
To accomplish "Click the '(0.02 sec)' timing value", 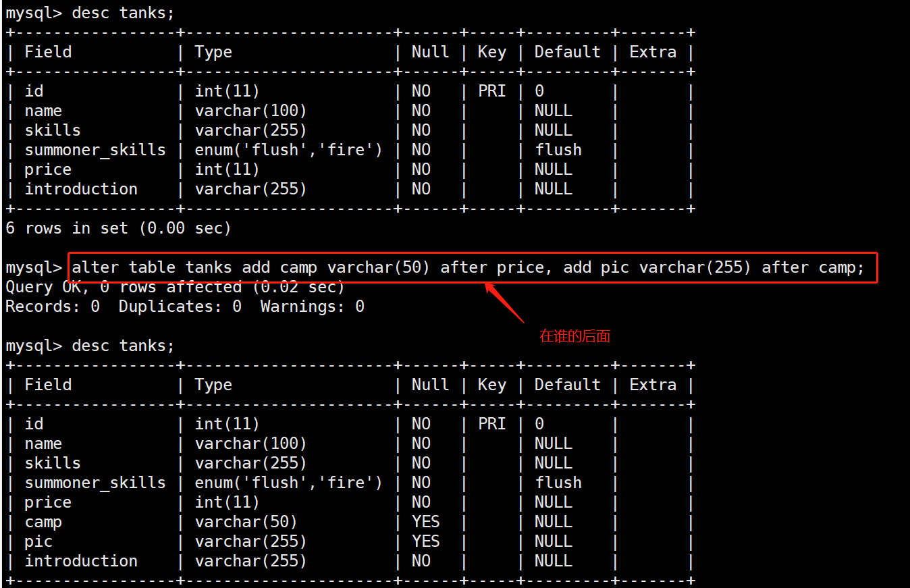I will tap(298, 288).
